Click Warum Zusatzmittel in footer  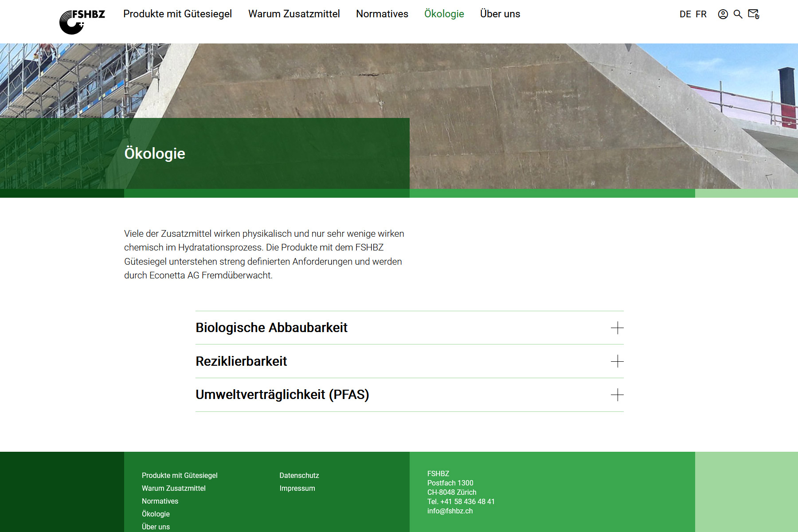173,488
